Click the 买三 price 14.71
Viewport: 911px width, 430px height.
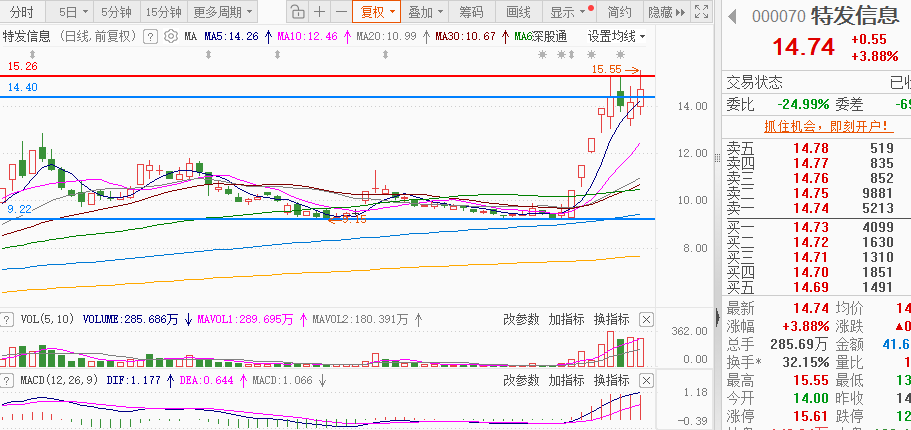point(811,257)
